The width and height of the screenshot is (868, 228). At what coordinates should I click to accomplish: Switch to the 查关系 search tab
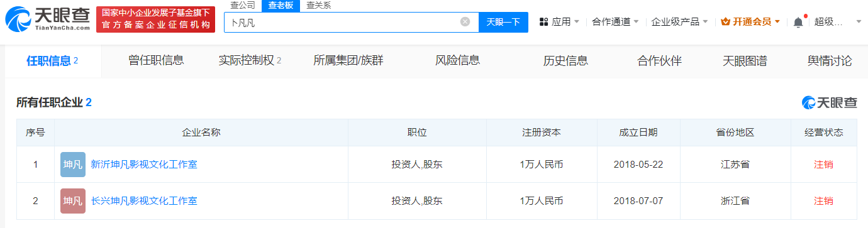click(x=318, y=6)
